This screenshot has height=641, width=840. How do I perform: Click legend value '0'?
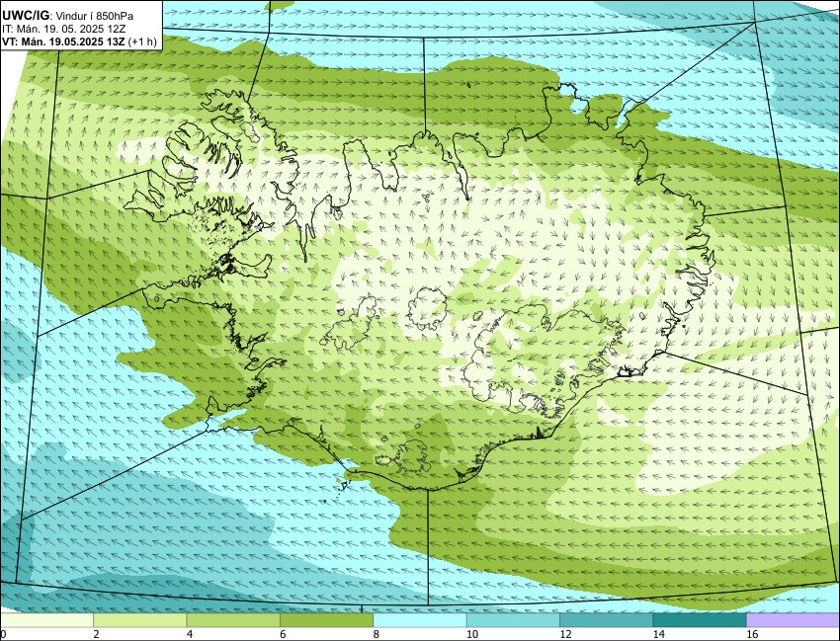click(3, 634)
